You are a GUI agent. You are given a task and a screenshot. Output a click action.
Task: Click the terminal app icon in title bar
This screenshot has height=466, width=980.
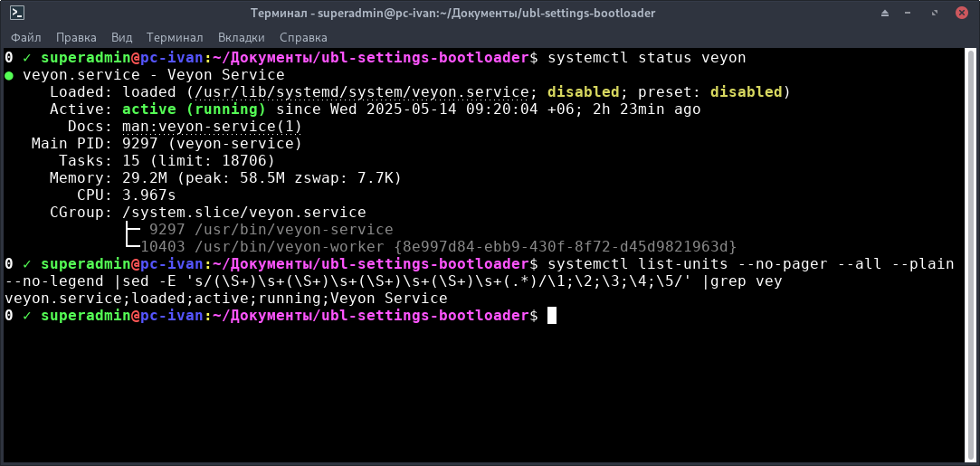click(x=17, y=13)
